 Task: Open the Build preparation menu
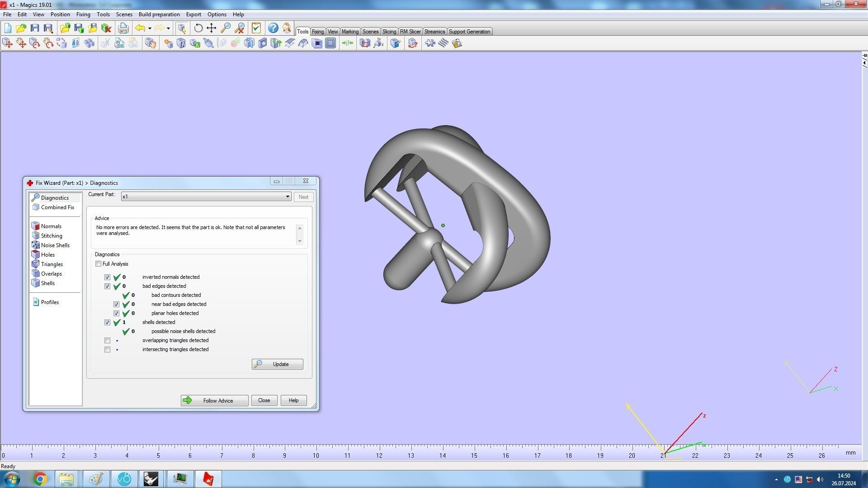click(x=159, y=14)
